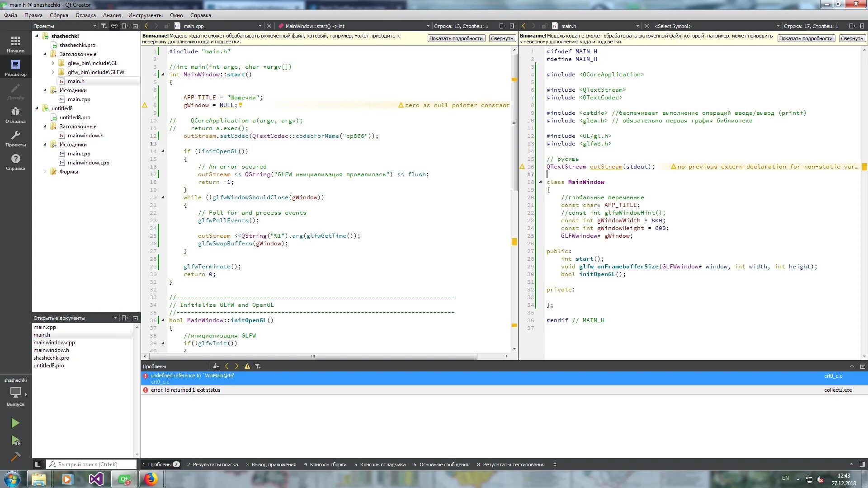Build project with hammer icon
868x488 pixels.
pyautogui.click(x=15, y=457)
